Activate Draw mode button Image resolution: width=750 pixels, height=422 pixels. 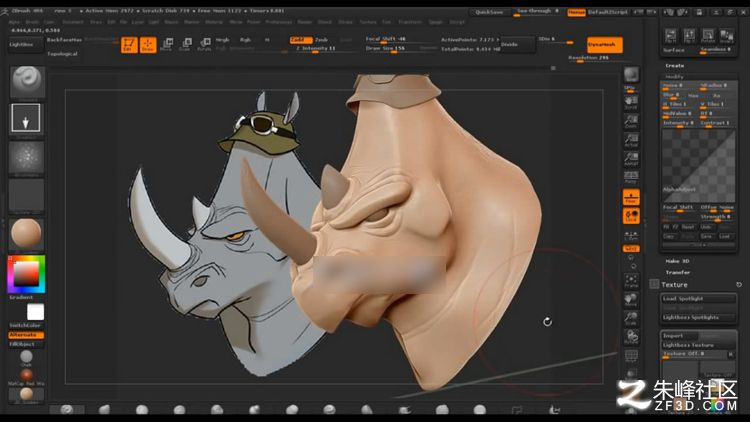pos(148,45)
